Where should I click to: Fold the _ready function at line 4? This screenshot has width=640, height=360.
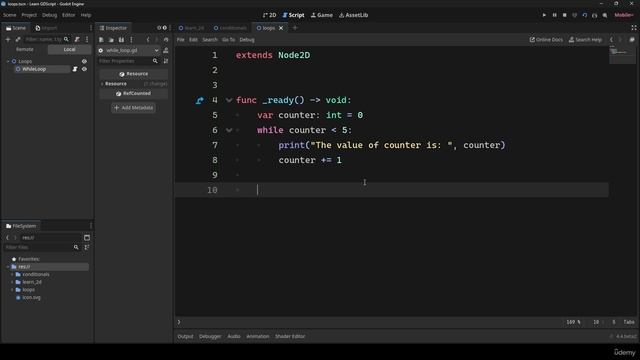[x=229, y=100]
